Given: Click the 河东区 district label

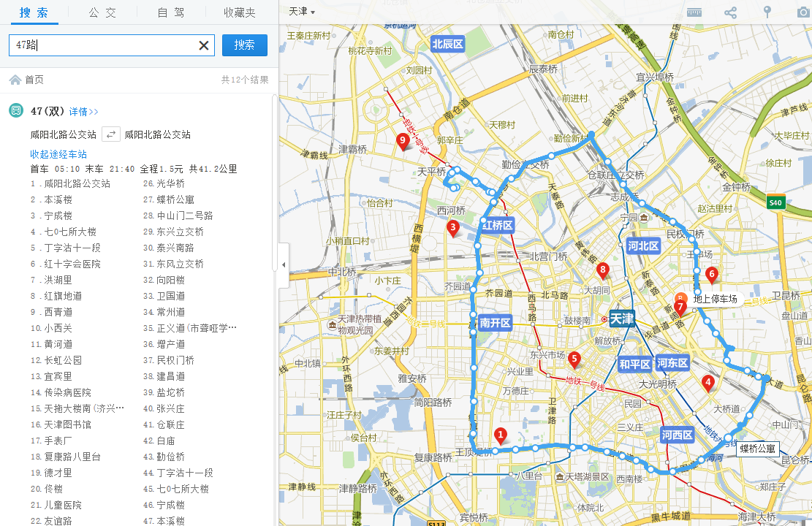Looking at the screenshot, I should coord(672,363).
